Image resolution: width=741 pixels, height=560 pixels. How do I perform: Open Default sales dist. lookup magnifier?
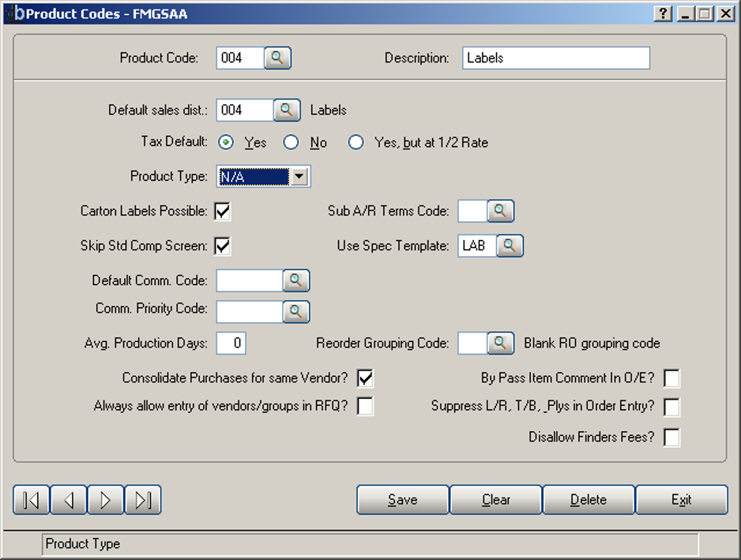(287, 110)
